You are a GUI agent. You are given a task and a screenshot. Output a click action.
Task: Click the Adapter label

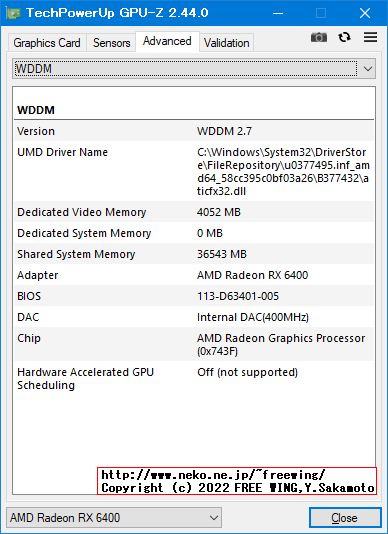[37, 275]
